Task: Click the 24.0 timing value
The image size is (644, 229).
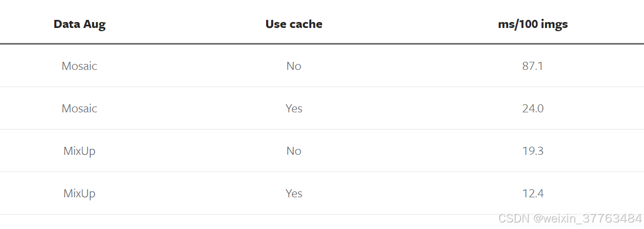Action: point(533,109)
